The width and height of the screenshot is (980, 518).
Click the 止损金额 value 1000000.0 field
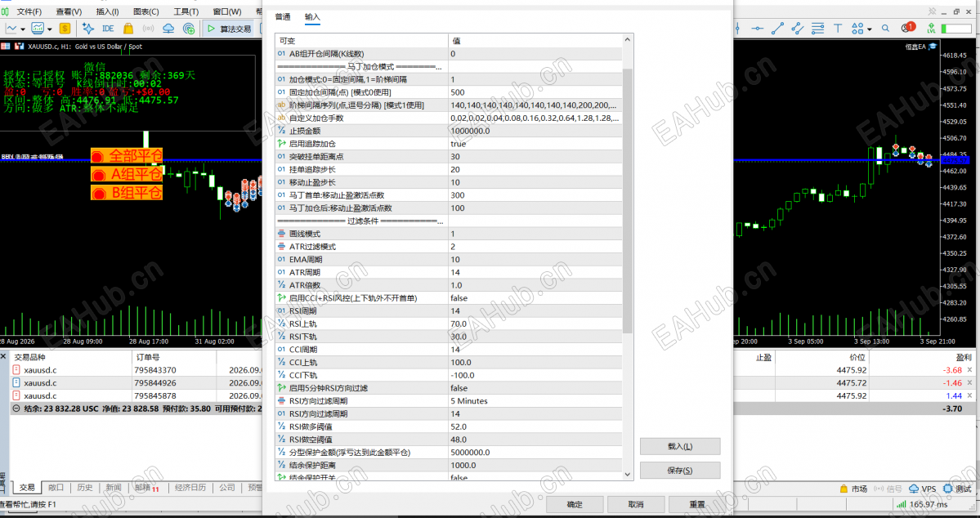(x=535, y=131)
